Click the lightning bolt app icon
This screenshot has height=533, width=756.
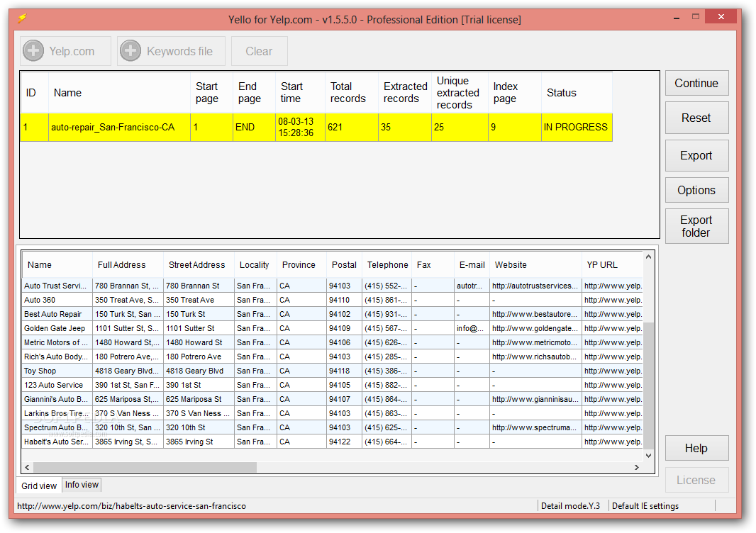click(22, 19)
